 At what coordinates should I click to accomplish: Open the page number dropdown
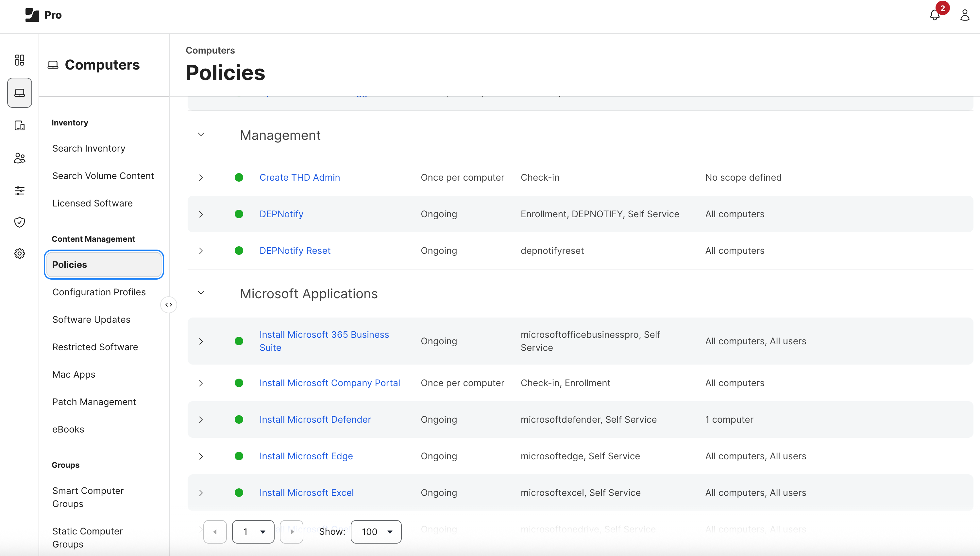pos(253,531)
